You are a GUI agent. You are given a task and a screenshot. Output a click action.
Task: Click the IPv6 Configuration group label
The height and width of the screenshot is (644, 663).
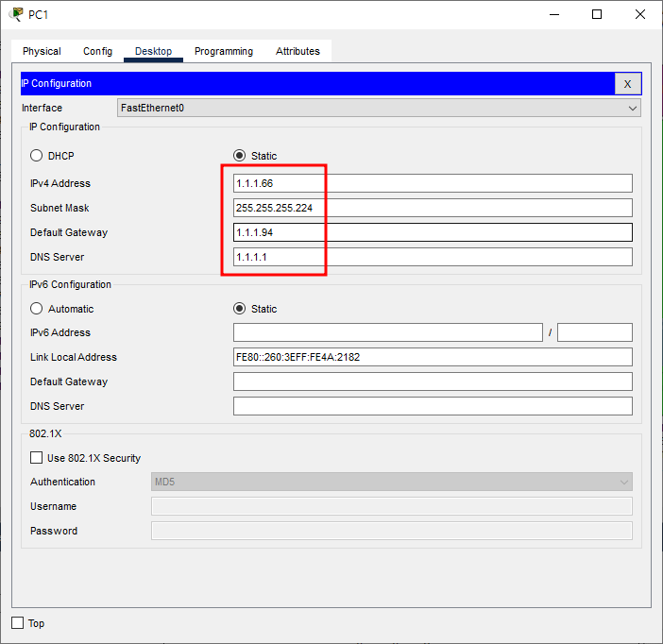(70, 284)
